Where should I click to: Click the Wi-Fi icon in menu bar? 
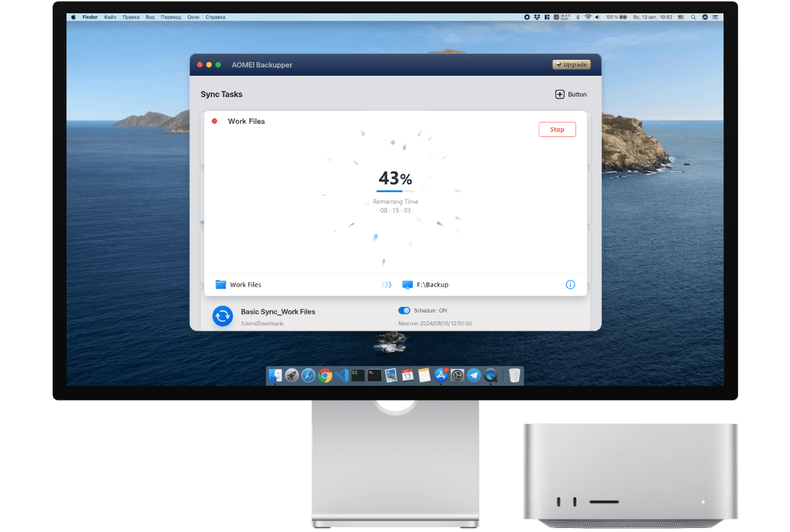click(x=588, y=17)
